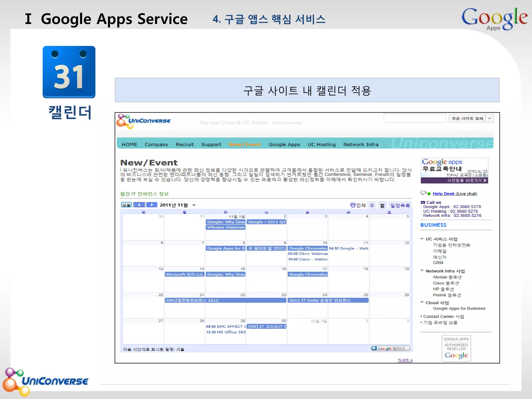Click the Google Apps Authorized Reseller badge
532x399 pixels.
click(x=456, y=348)
